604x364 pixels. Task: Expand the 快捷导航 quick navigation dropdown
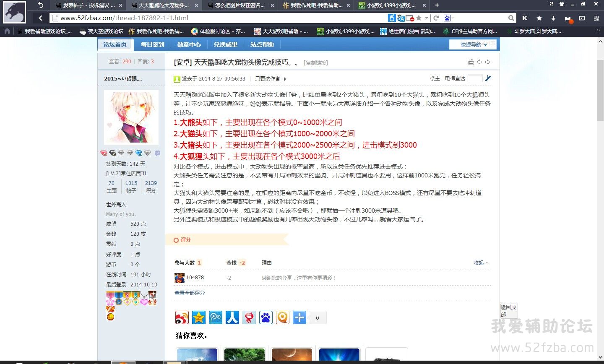(474, 44)
